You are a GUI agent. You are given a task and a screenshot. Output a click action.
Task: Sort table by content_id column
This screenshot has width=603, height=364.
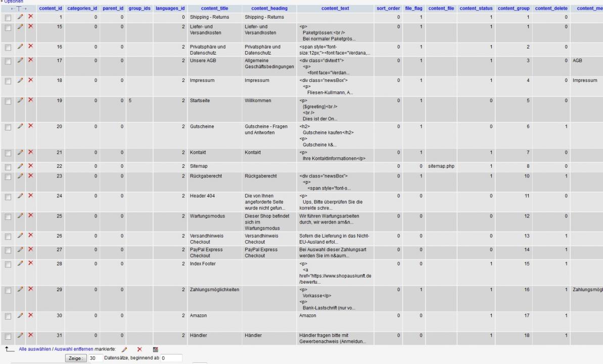(51, 9)
